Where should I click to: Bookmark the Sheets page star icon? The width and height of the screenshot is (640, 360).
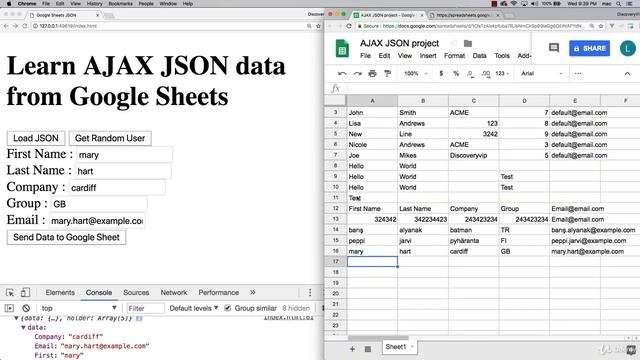tap(601, 26)
